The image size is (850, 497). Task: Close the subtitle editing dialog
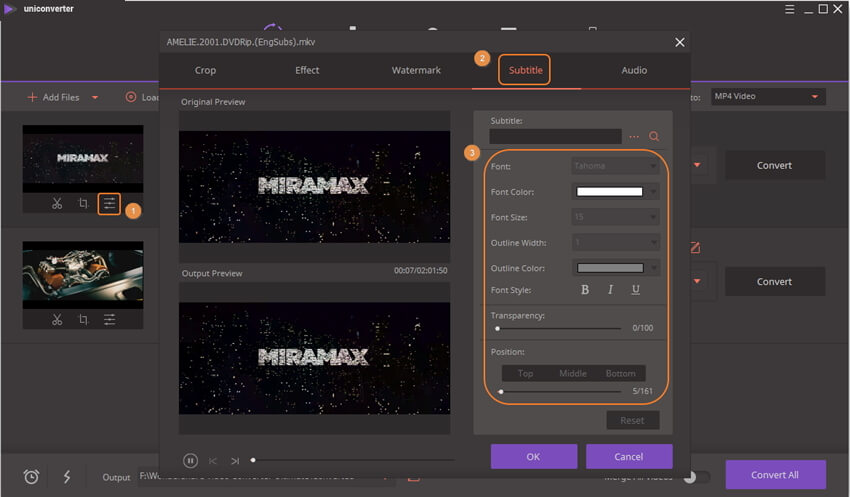[680, 42]
